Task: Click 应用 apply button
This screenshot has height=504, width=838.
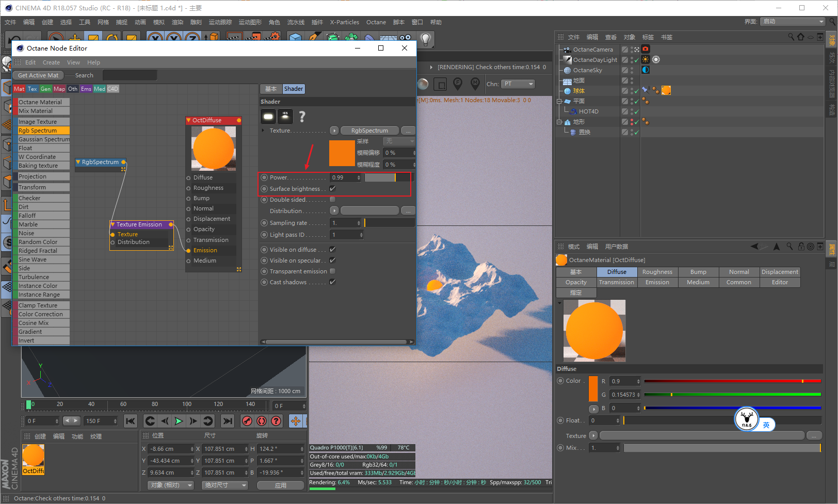Action: coord(280,485)
